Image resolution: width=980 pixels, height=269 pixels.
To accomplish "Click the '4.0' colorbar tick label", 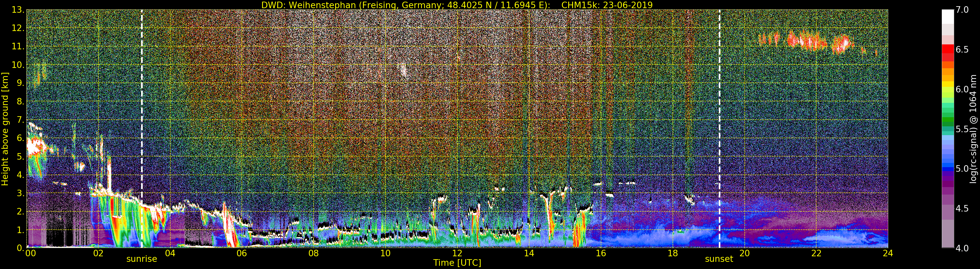I will (962, 248).
